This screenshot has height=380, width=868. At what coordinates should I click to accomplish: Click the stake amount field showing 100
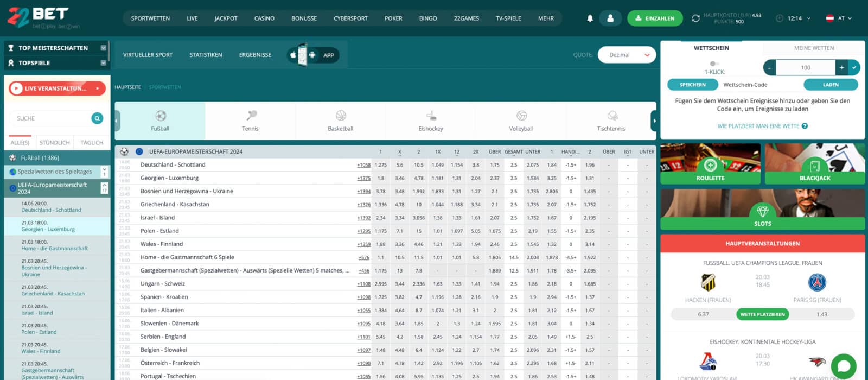806,68
